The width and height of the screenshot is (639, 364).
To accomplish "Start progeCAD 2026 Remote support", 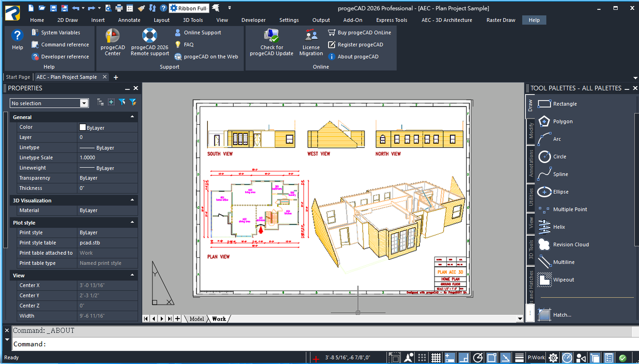I will 150,42.
